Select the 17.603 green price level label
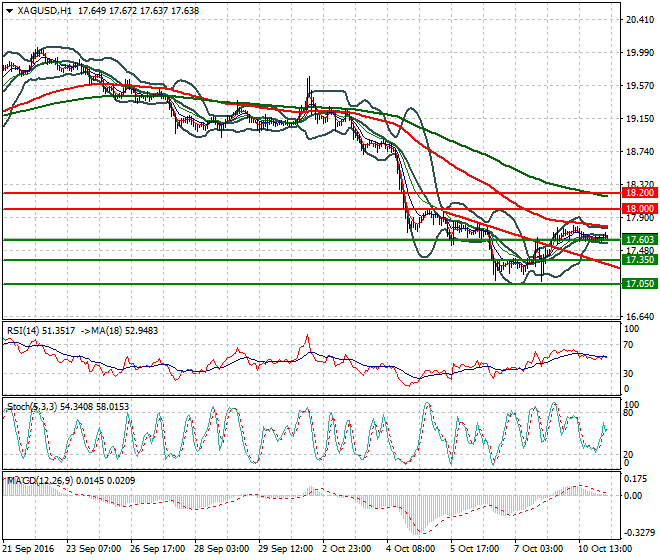The height and width of the screenshot is (560, 660). click(640, 240)
